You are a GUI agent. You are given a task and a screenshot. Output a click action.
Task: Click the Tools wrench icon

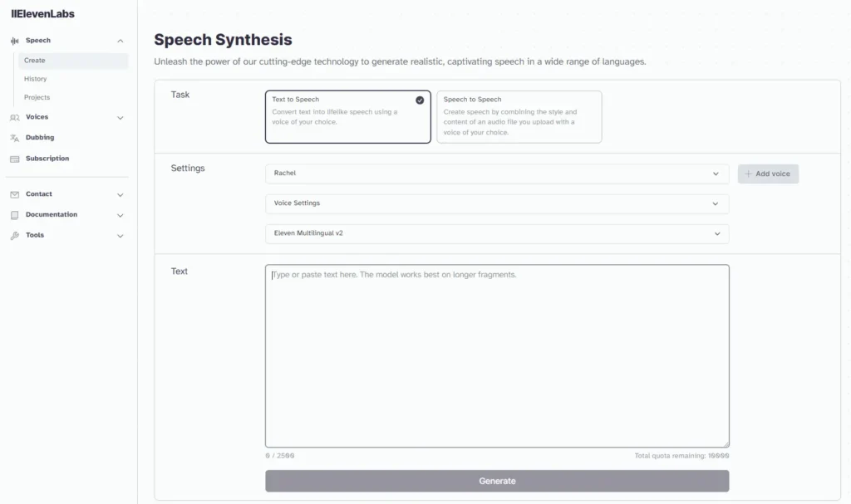(15, 236)
